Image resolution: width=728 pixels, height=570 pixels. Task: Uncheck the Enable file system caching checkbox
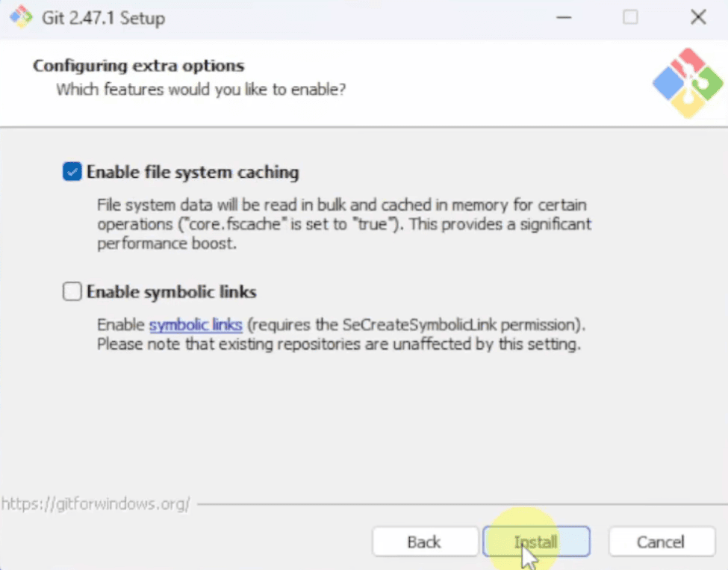click(72, 172)
